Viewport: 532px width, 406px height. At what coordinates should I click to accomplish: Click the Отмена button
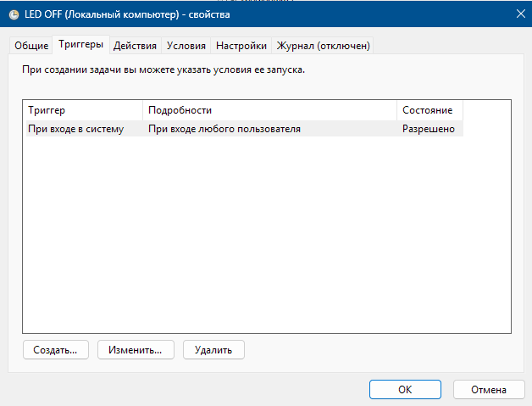pos(489,389)
